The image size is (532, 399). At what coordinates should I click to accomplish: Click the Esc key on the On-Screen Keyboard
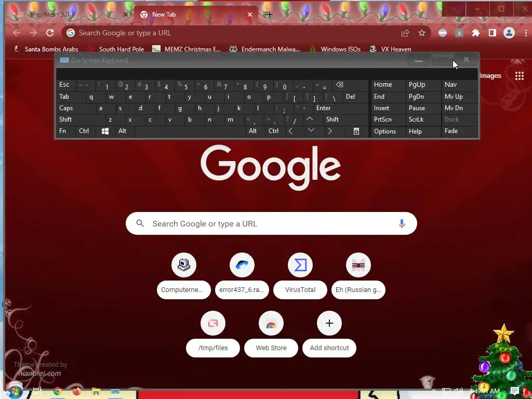click(66, 85)
